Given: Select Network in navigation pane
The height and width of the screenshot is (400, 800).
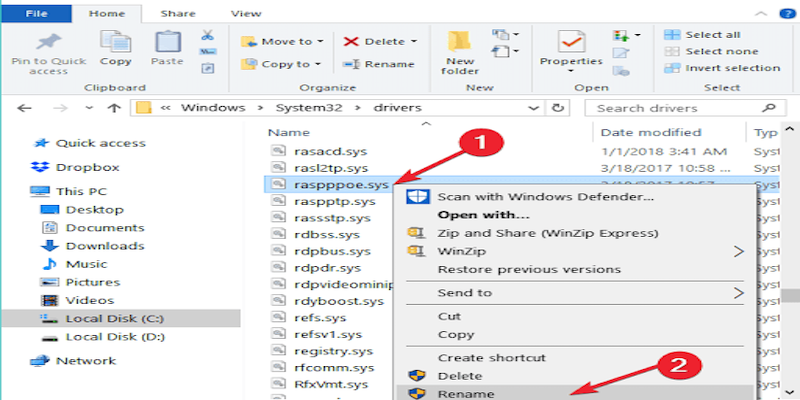Looking at the screenshot, I should point(86,361).
